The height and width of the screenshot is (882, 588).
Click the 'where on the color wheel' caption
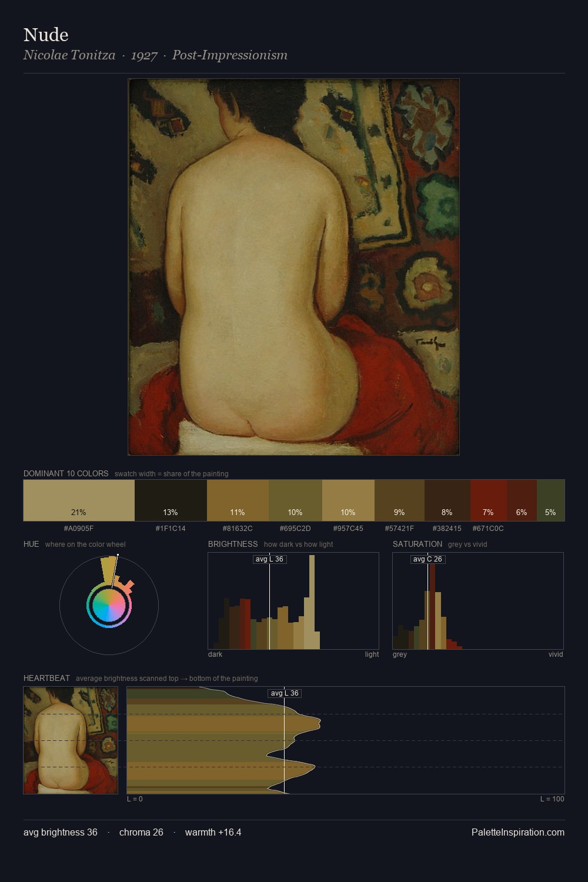[85, 544]
